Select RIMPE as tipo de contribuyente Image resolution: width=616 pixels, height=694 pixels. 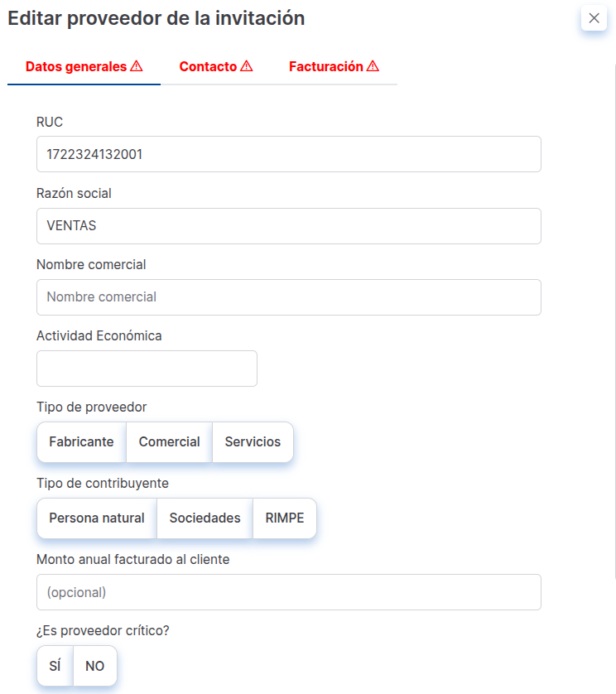click(284, 518)
